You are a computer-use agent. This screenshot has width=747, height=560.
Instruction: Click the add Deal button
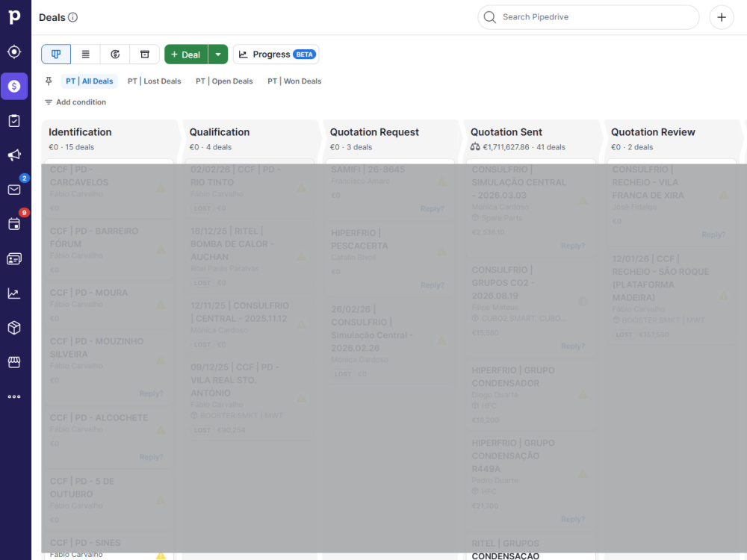186,55
